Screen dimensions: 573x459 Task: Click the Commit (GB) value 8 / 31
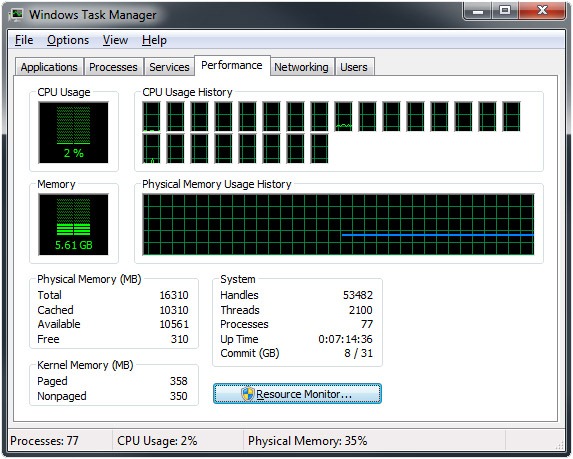coord(358,353)
